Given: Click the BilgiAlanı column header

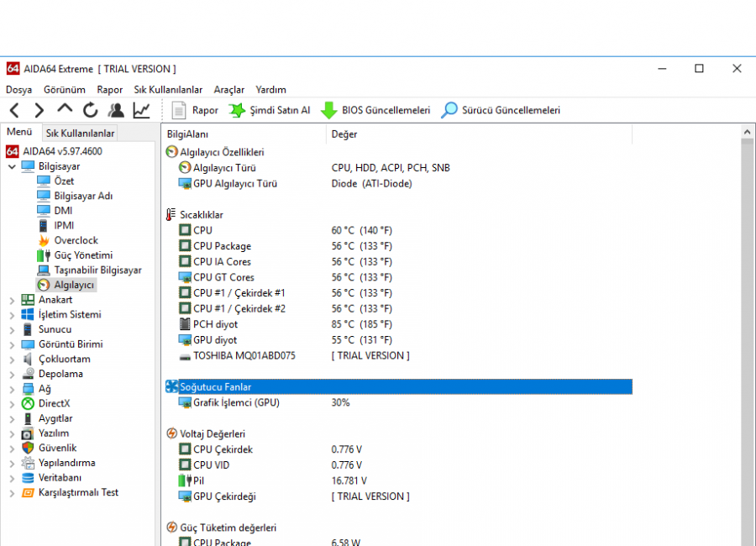Looking at the screenshot, I should pos(244,134).
